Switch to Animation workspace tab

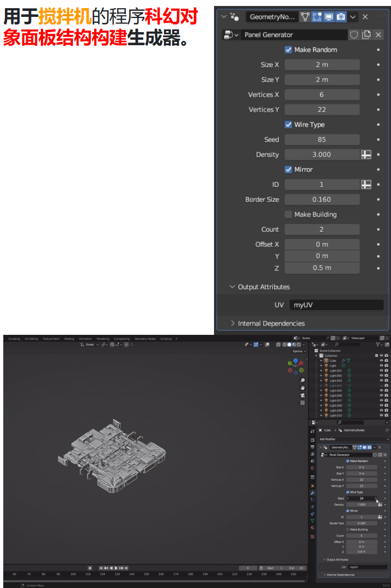[85, 339]
